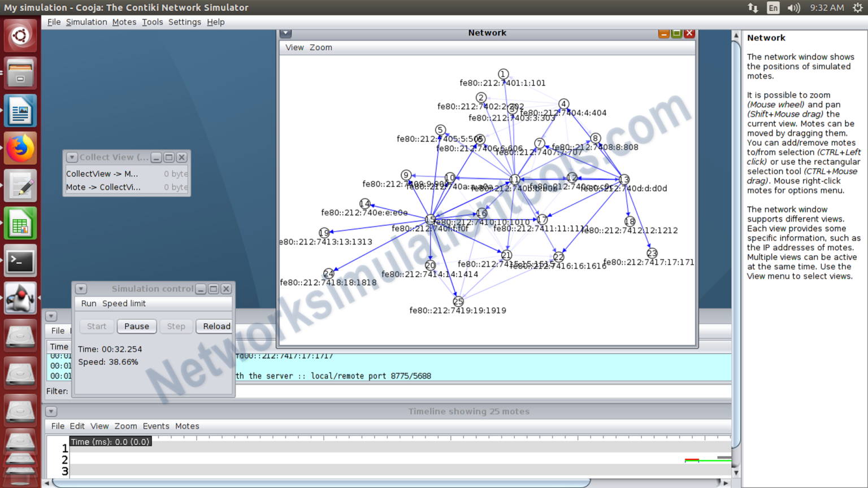Launch the Terminal from the dock
The width and height of the screenshot is (868, 488).
[20, 261]
